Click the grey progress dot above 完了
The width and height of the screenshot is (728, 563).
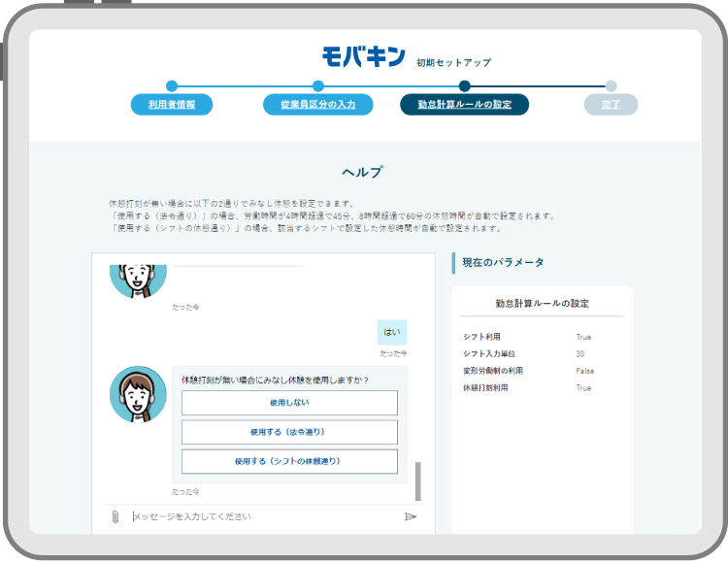coord(611,85)
